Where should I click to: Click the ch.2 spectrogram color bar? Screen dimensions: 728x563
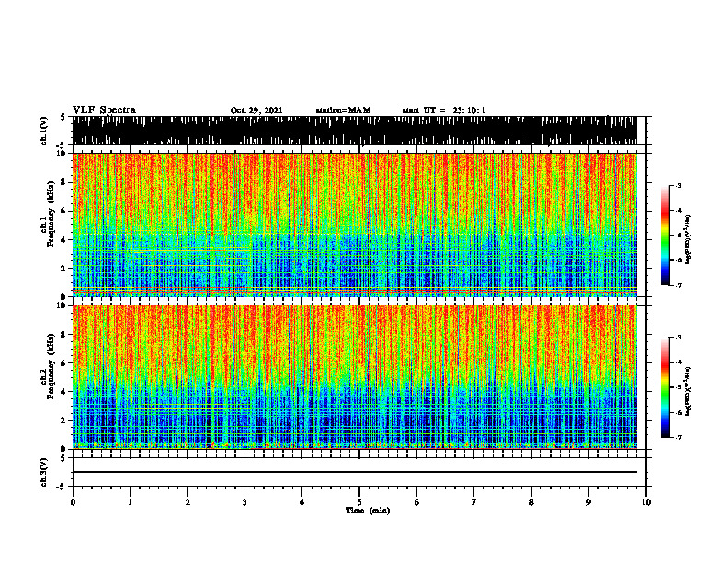click(x=665, y=387)
